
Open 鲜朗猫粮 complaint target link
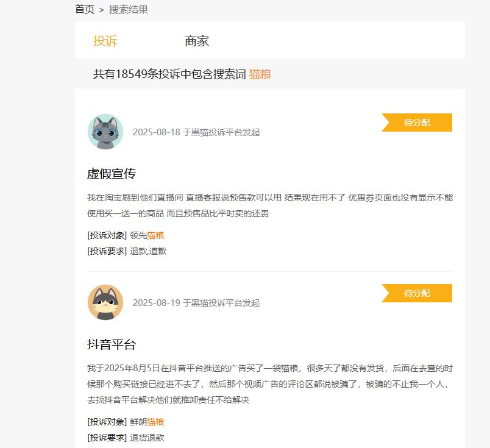147,422
